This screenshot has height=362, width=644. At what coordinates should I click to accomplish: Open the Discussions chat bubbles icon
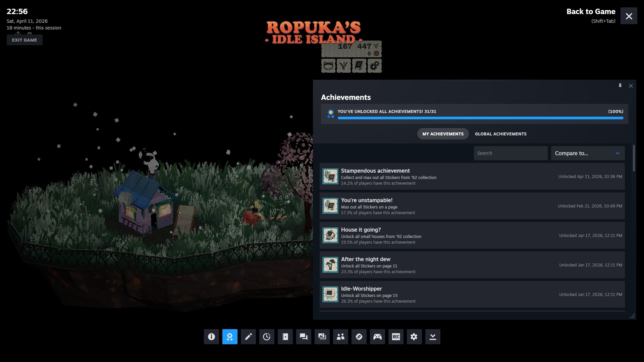click(304, 337)
